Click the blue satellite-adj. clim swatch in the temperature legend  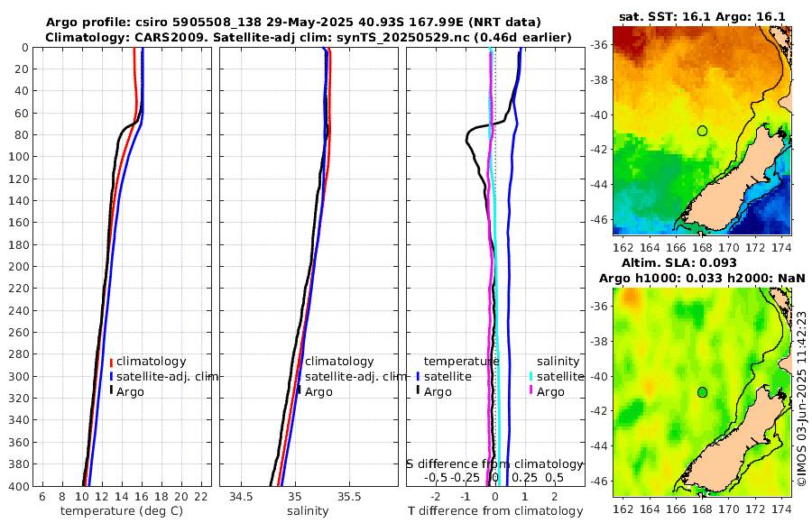(x=111, y=377)
